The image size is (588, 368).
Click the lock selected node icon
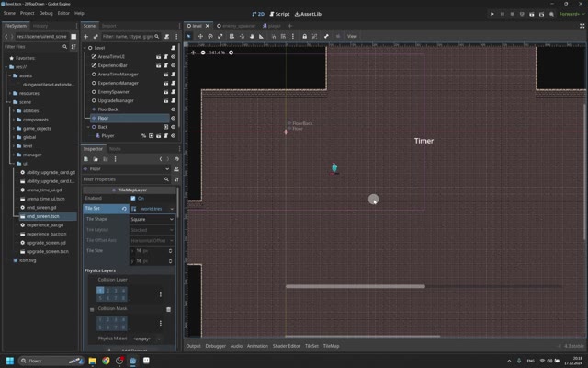[x=304, y=36]
